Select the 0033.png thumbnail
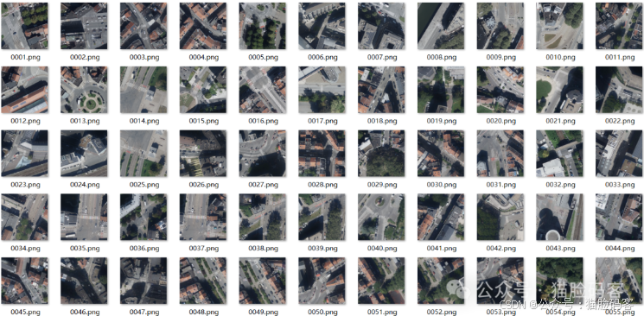Screen dimensions: 644x316 619,154
